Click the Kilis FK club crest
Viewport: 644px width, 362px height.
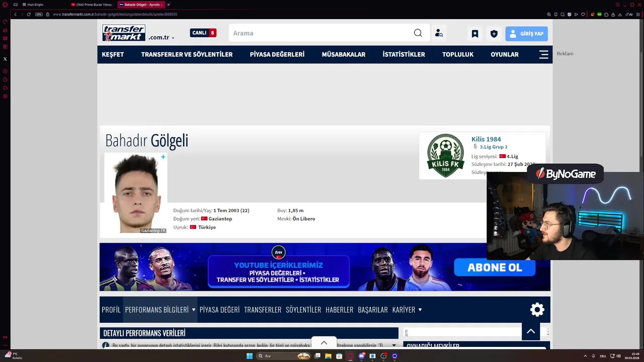pyautogui.click(x=445, y=155)
